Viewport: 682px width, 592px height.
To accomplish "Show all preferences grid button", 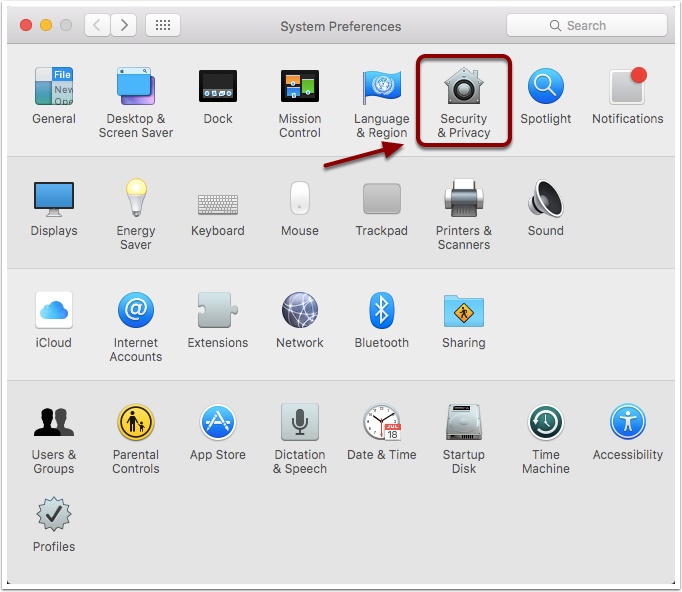I will pos(163,25).
